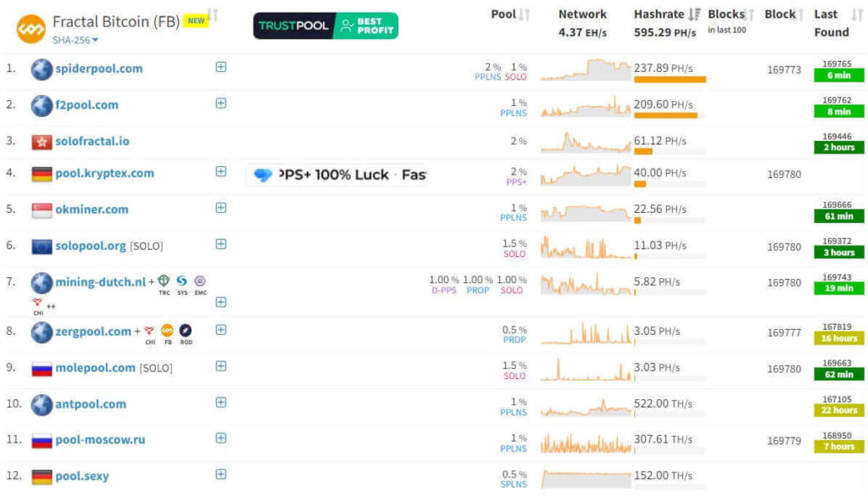Screen dimensions: 868x496
Task: Click the Kryptex PPS+ 100% Luck ad
Action: [x=337, y=175]
